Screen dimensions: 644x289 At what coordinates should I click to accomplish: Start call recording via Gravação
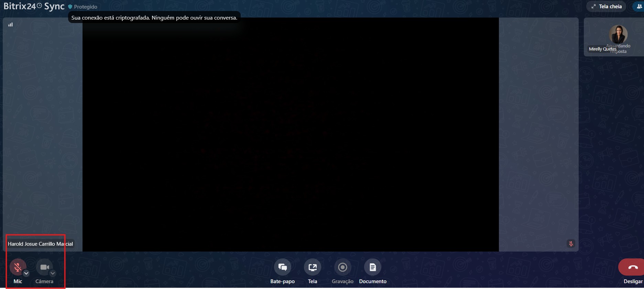coord(342,267)
